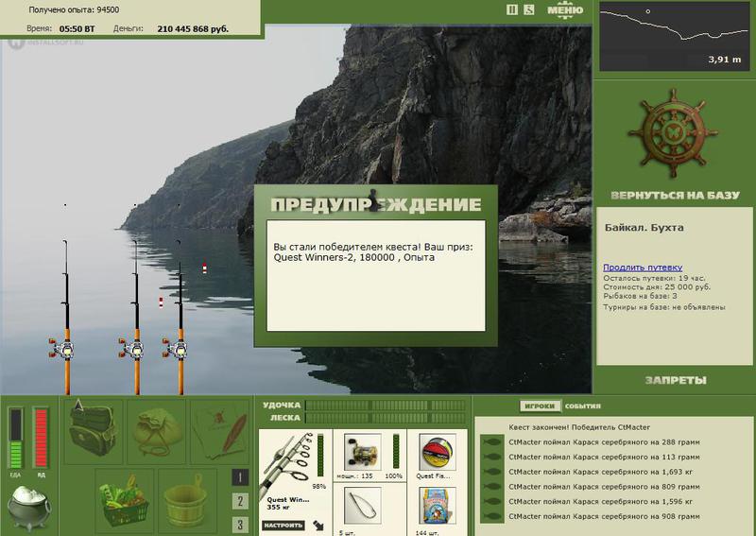Image resolution: width=756 pixels, height=536 pixels.
Task: Click the quest winner prize message text
Action: 373,252
